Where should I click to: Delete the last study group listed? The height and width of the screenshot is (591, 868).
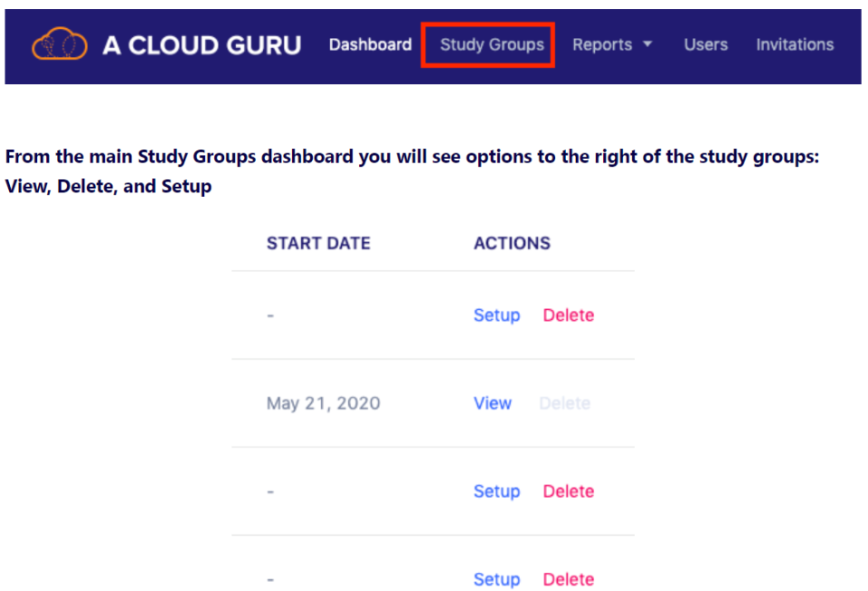click(568, 579)
